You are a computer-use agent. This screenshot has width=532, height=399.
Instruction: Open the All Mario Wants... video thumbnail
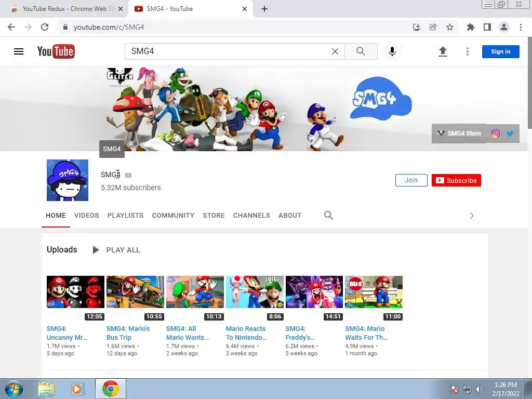[x=195, y=292]
